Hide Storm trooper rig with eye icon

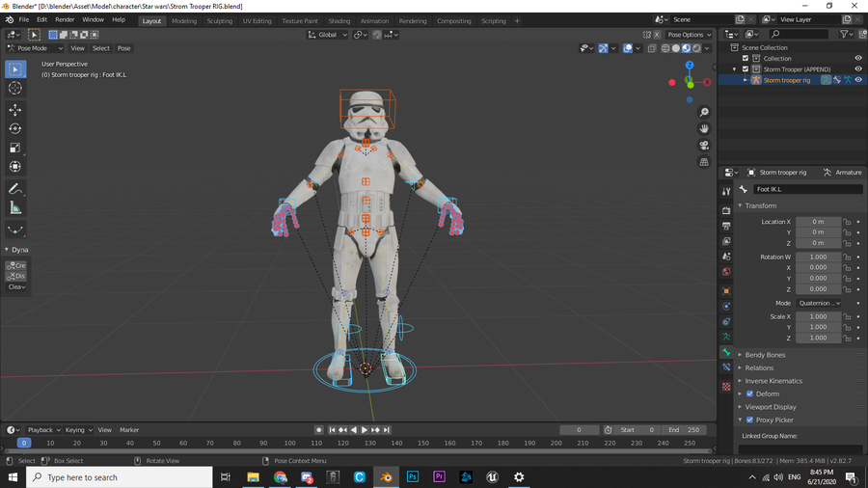[858, 80]
